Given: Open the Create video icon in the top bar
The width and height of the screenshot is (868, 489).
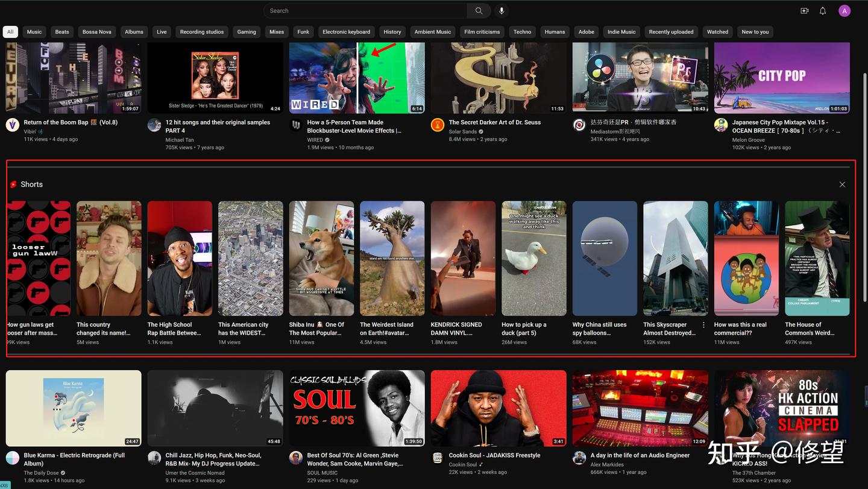Looking at the screenshot, I should pos(805,10).
